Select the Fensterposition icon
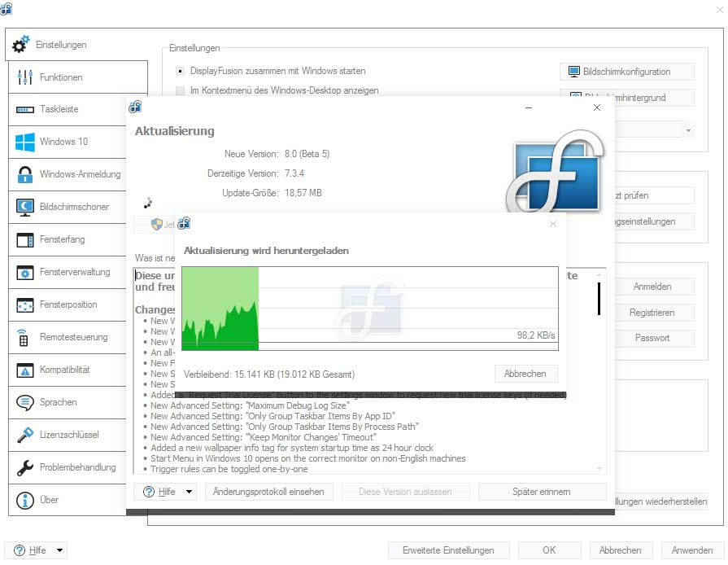 click(24, 304)
